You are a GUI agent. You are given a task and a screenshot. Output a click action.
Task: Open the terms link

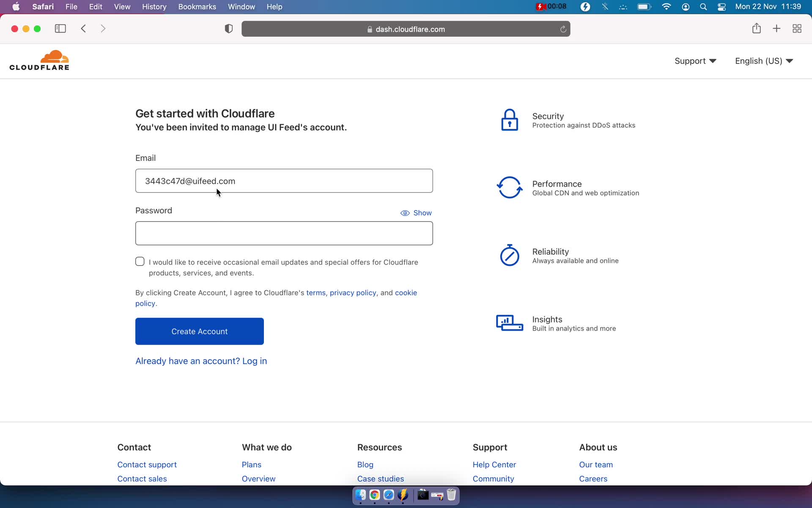(316, 293)
